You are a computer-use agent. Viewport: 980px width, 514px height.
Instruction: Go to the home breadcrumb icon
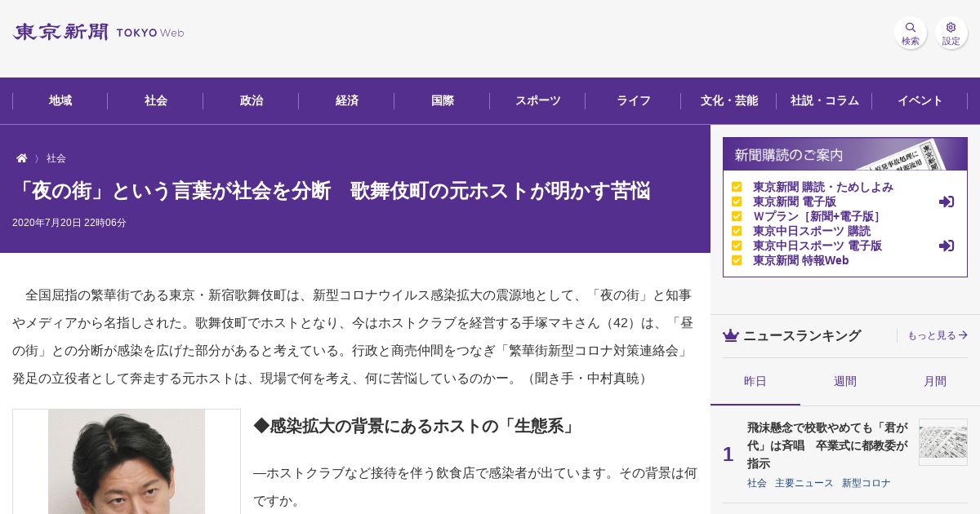tap(22, 158)
